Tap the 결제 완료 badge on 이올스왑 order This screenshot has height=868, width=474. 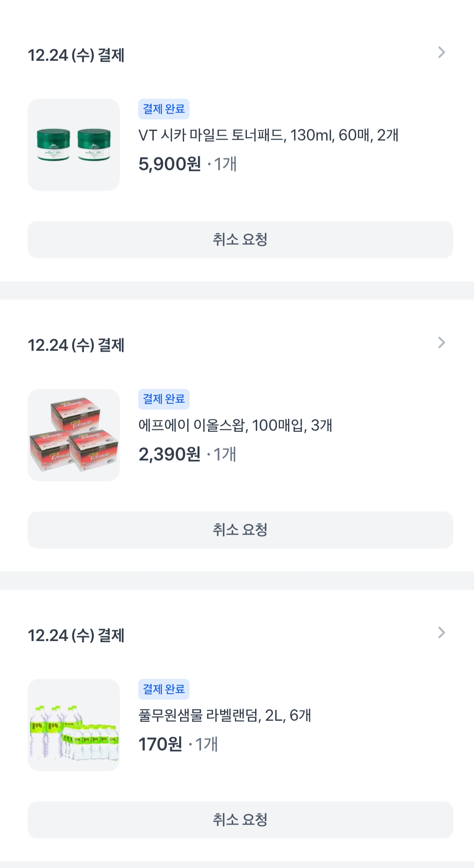(x=164, y=399)
